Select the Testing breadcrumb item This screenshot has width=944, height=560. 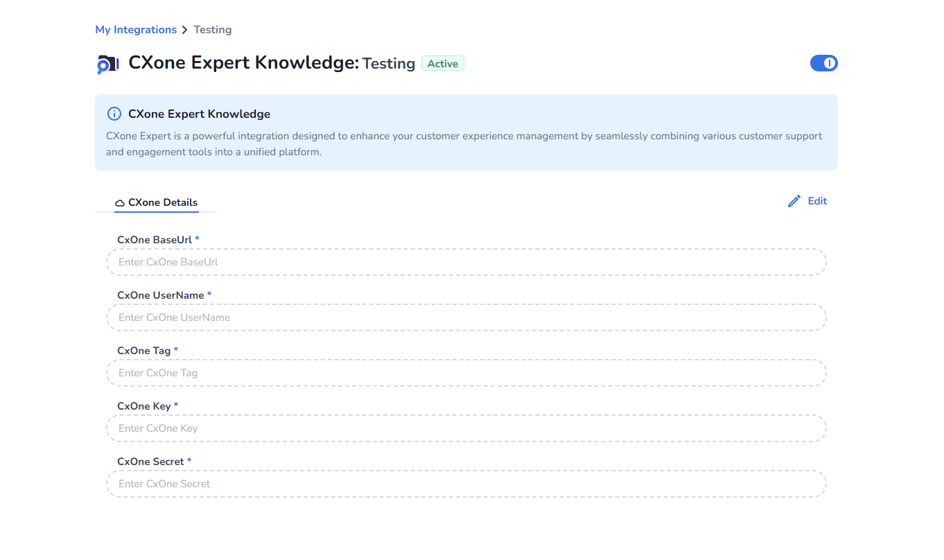tap(212, 30)
